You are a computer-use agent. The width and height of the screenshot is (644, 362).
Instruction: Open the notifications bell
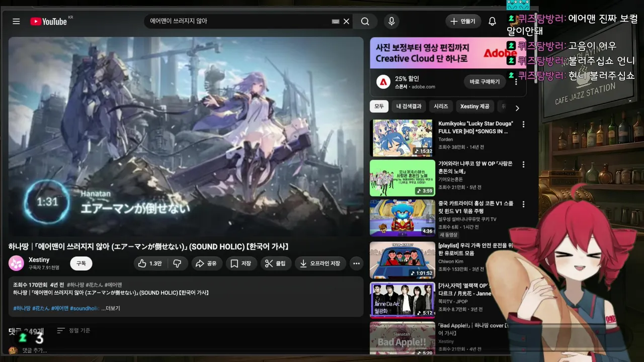(492, 21)
